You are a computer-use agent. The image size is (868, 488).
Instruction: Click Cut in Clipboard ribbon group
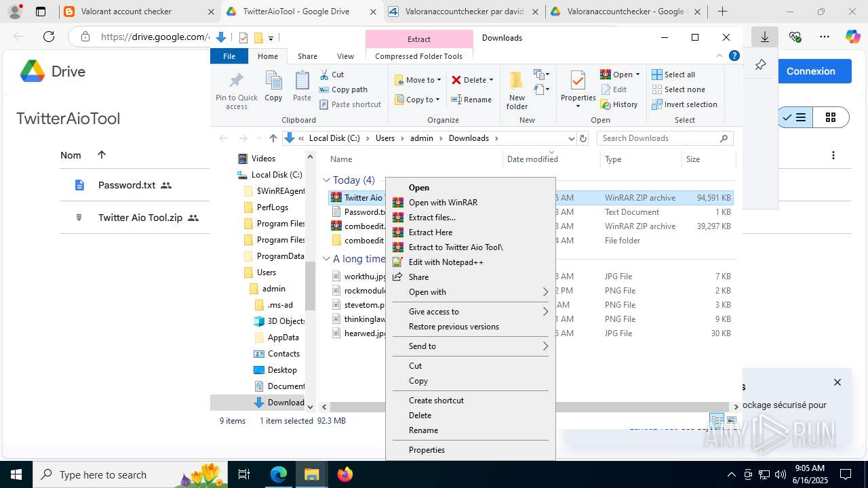click(x=331, y=75)
